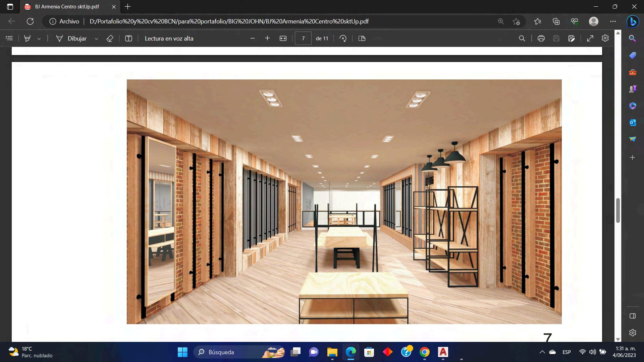Open the PDF viewer settings gear
The height and width of the screenshot is (362, 644).
pyautogui.click(x=605, y=38)
